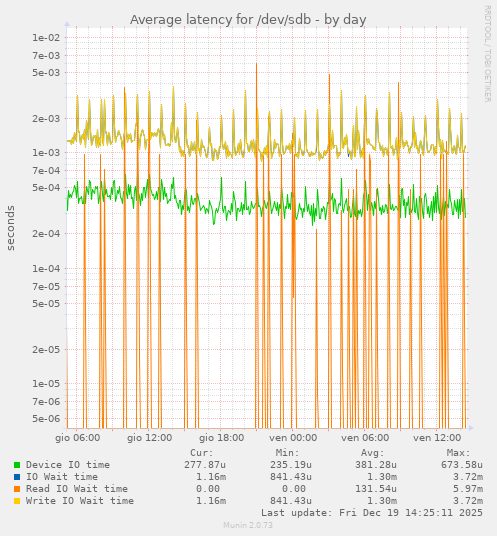Click the 'Avg:' column header
The image size is (497, 536).
373,453
